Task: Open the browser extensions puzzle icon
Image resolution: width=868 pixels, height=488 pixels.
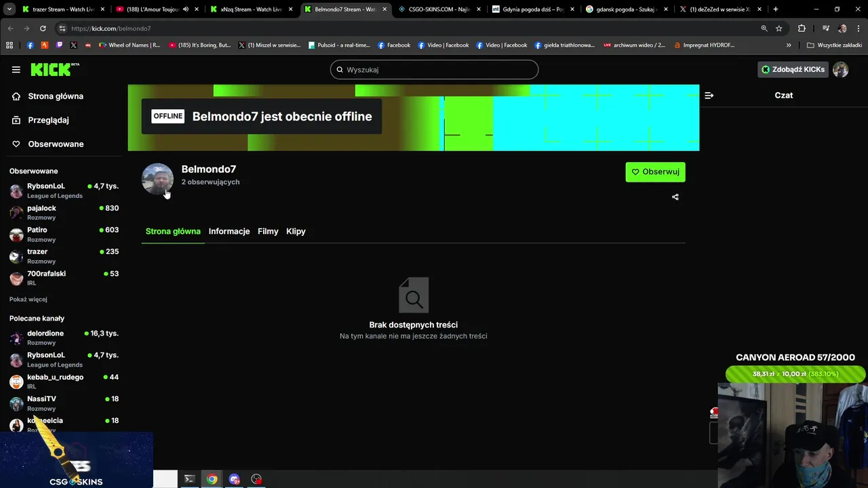Action: [x=802, y=28]
